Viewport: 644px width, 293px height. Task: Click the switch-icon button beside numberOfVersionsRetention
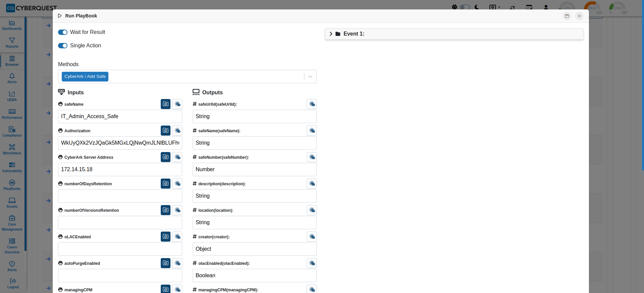[x=177, y=210]
